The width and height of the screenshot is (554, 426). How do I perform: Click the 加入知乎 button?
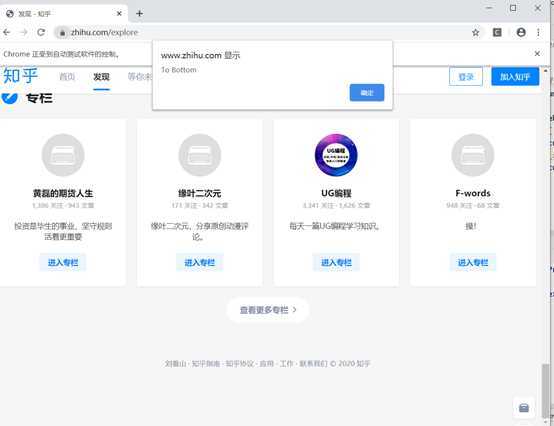point(515,76)
